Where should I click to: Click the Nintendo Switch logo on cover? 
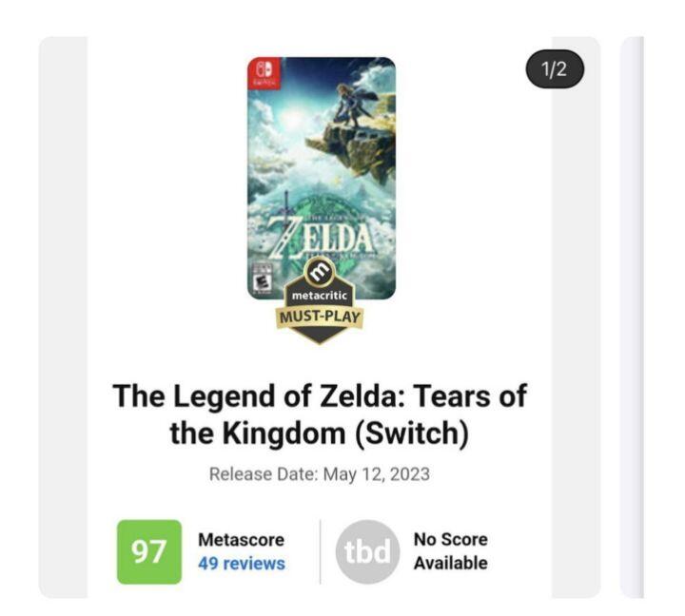coord(264,74)
